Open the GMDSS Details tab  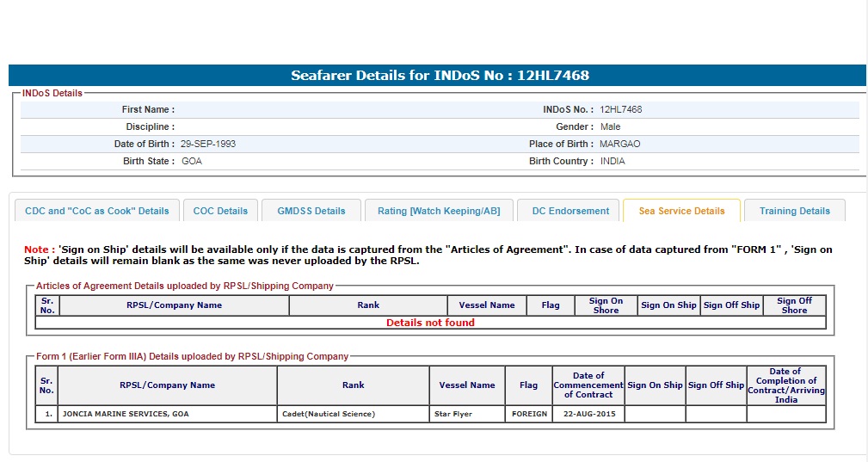pos(311,211)
